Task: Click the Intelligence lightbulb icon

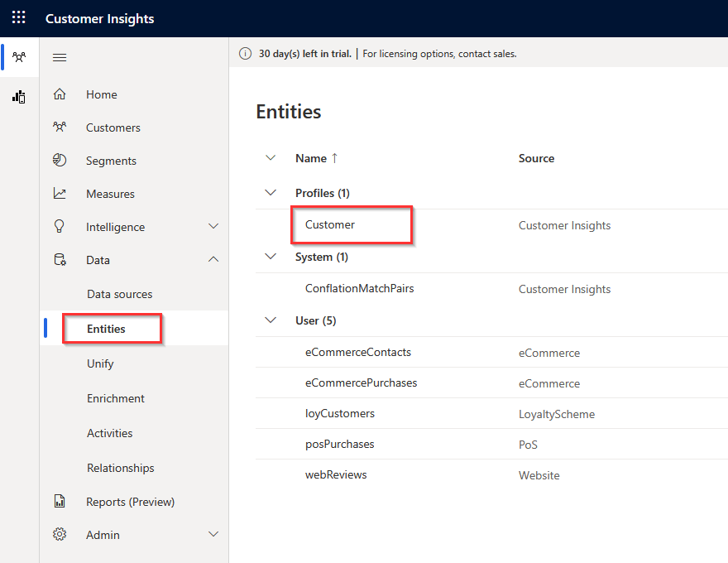Action: point(60,227)
